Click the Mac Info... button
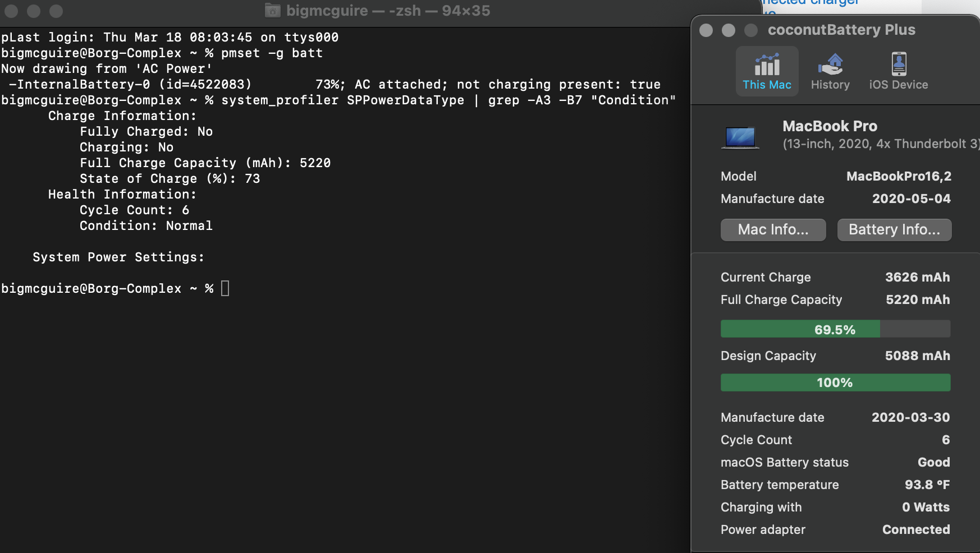The image size is (980, 553). tap(773, 229)
